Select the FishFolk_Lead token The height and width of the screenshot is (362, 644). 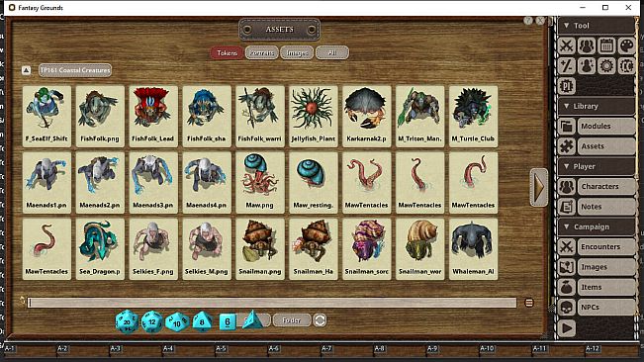(153, 116)
